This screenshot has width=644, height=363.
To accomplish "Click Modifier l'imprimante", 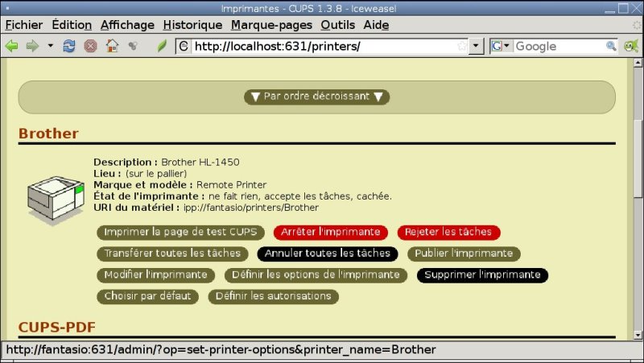I will tap(155, 274).
